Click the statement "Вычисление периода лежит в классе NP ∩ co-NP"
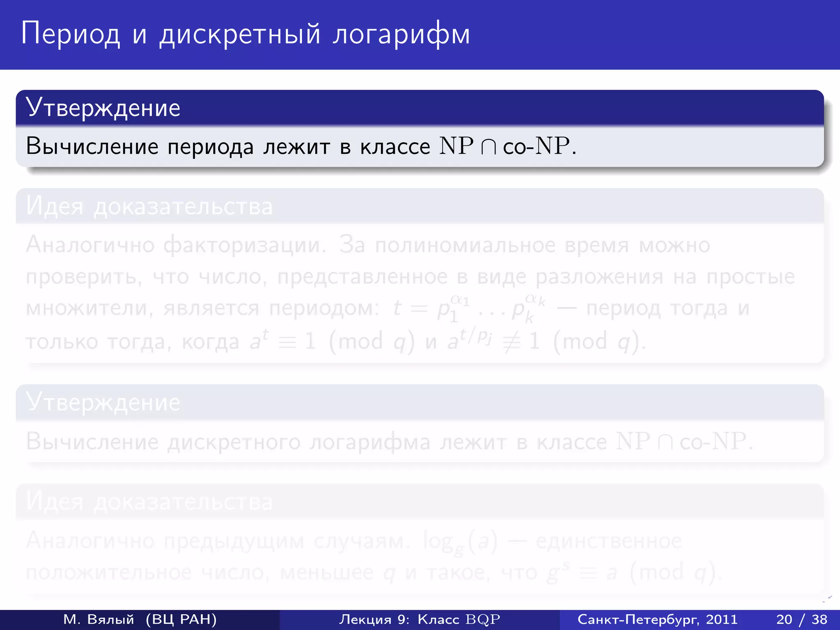This screenshot has width=840, height=630. point(301,146)
